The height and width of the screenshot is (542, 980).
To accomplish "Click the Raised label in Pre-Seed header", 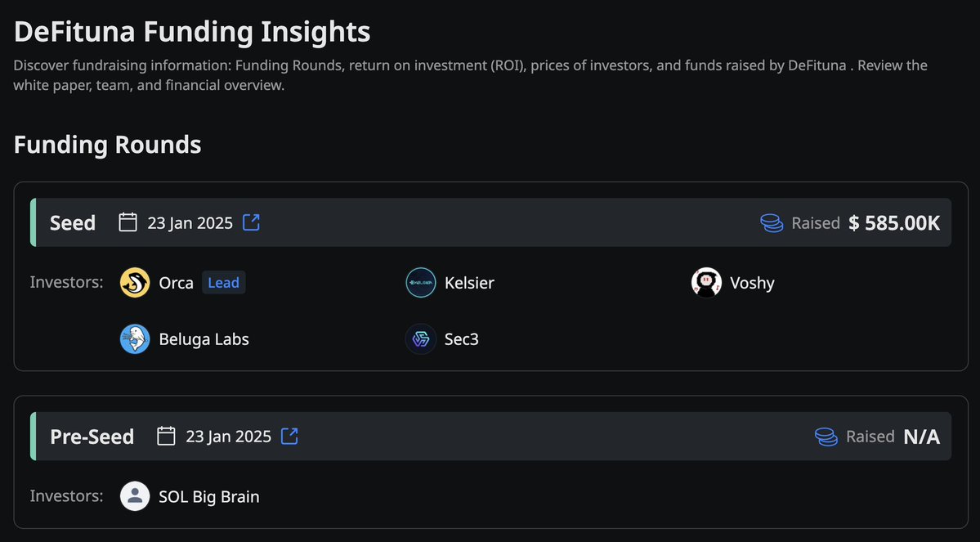I will pos(870,437).
